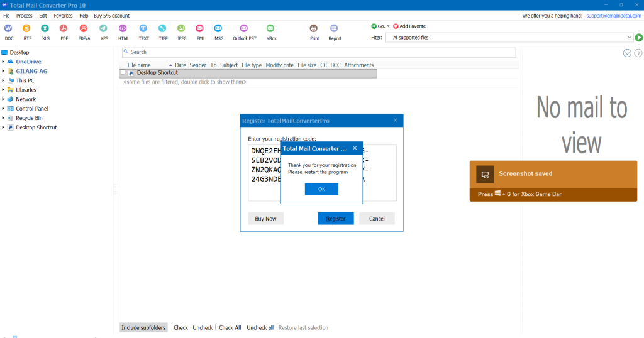Click the preview pane next arrow circle
This screenshot has height=338, width=644.
(638, 53)
